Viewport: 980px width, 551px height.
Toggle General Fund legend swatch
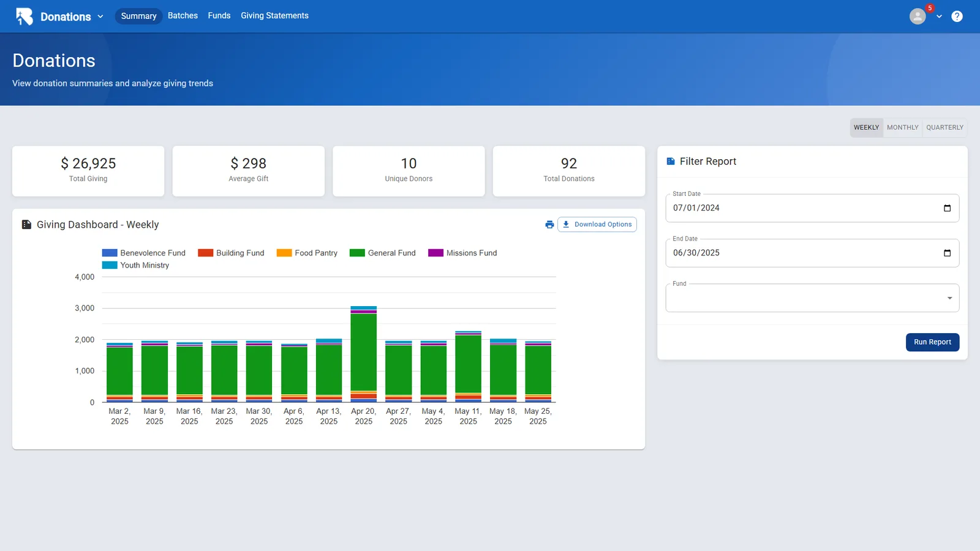coord(357,253)
